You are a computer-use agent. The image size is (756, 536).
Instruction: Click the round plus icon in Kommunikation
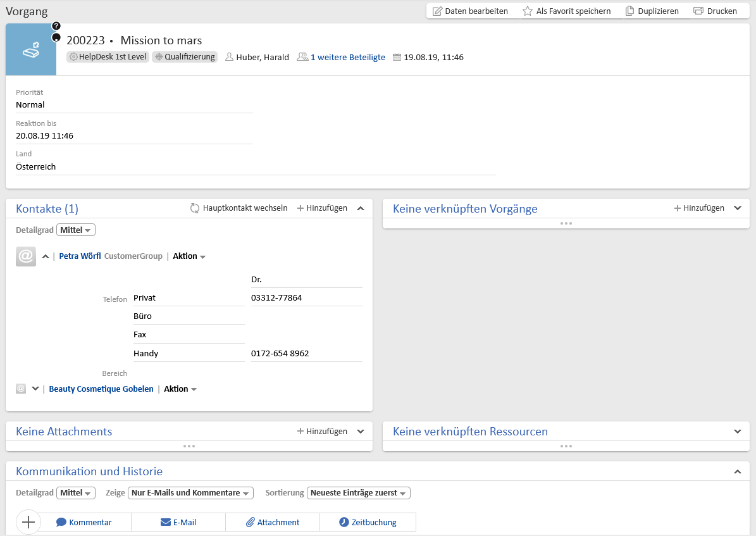[28, 522]
